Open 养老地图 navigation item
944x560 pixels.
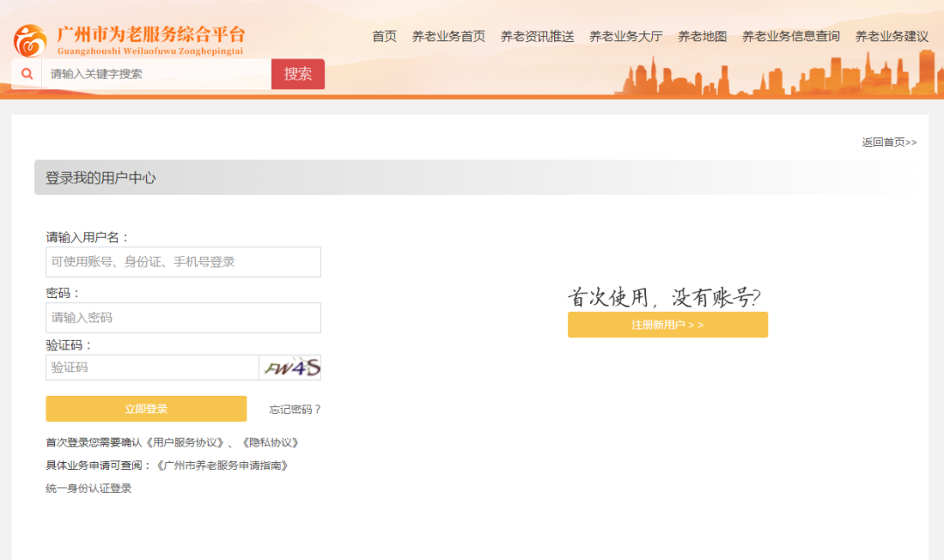(x=702, y=37)
